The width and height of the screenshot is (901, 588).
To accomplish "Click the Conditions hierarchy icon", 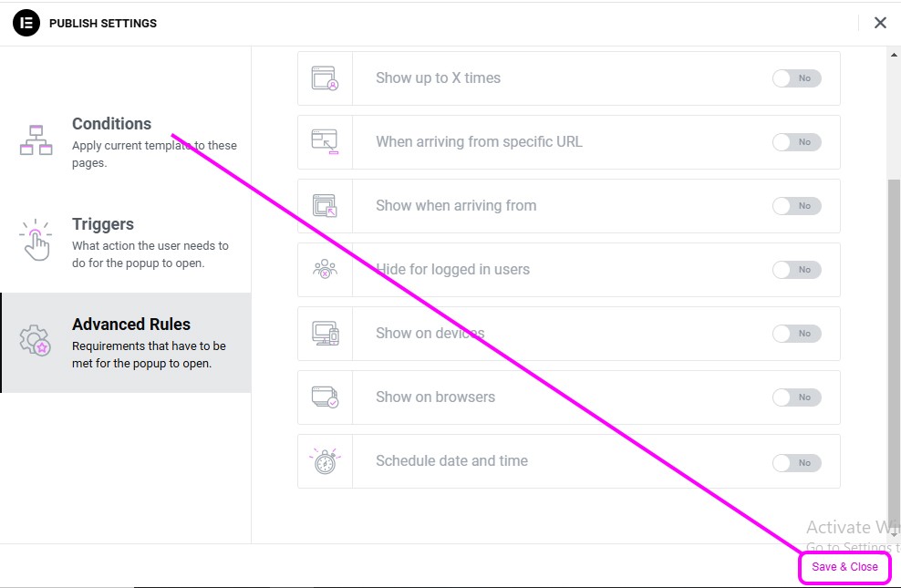I will point(36,140).
